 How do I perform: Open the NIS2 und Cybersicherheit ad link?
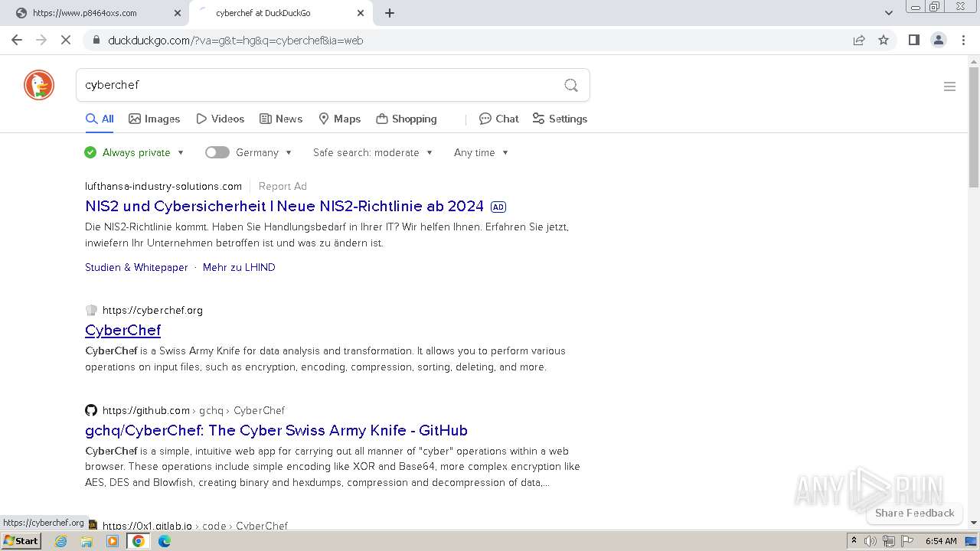coord(285,206)
